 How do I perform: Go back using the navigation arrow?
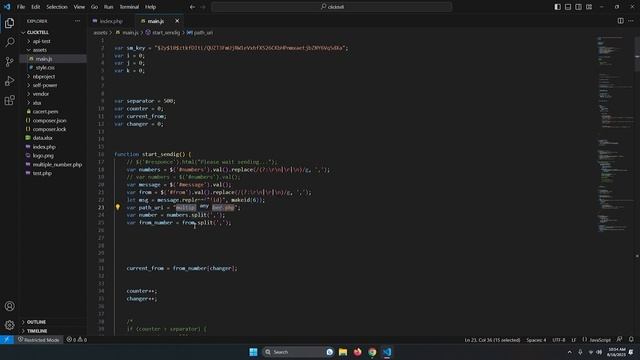click(x=192, y=7)
